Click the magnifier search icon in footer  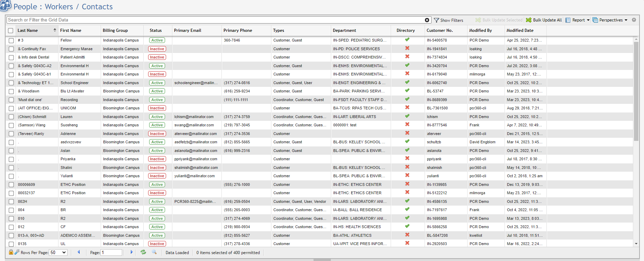click(x=154, y=252)
